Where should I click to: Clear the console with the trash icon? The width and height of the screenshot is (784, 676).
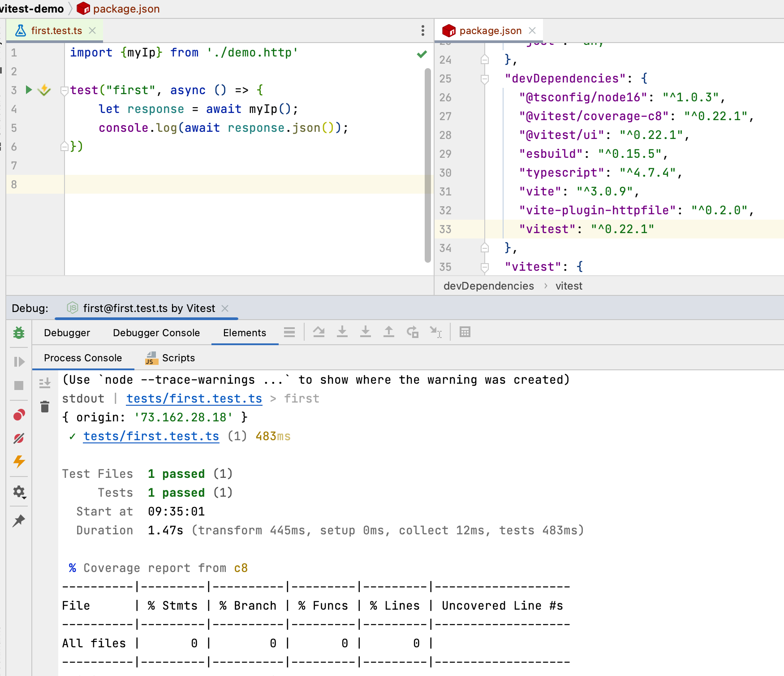(x=45, y=407)
